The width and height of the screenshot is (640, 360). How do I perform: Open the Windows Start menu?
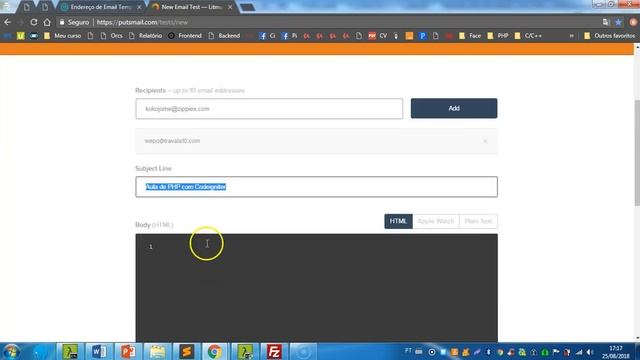point(11,351)
